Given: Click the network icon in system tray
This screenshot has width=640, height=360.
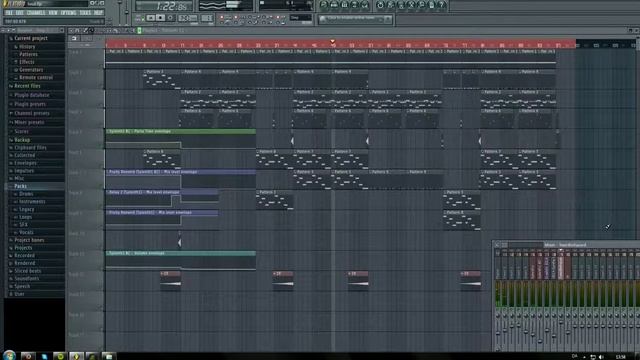Looking at the screenshot, I should [593, 357].
